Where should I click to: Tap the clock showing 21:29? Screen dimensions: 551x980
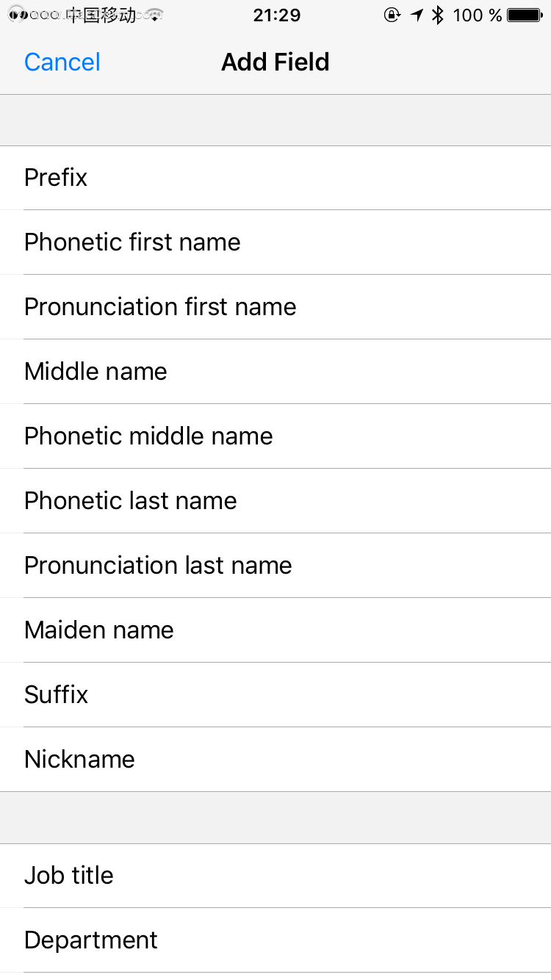(x=277, y=15)
